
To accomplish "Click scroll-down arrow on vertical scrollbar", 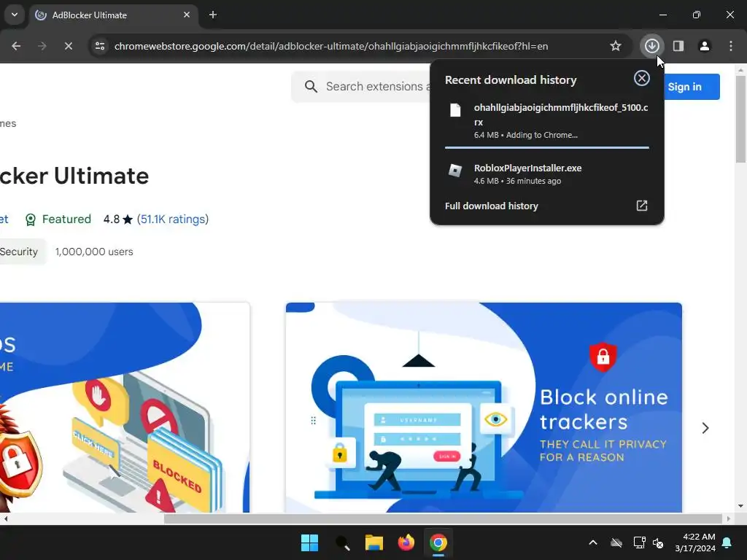I will coord(740,506).
